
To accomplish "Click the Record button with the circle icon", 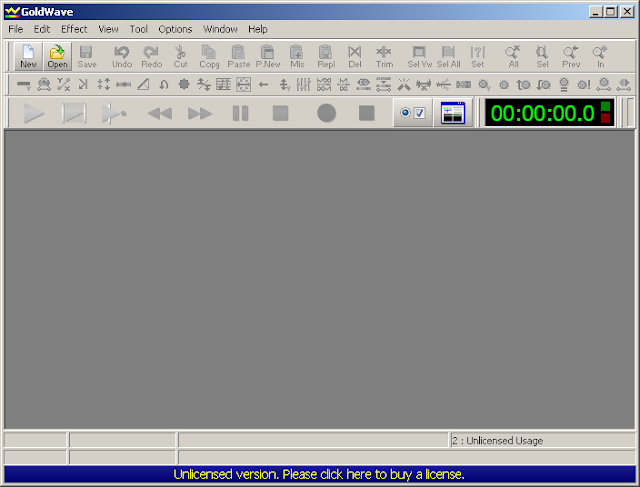I will click(327, 113).
